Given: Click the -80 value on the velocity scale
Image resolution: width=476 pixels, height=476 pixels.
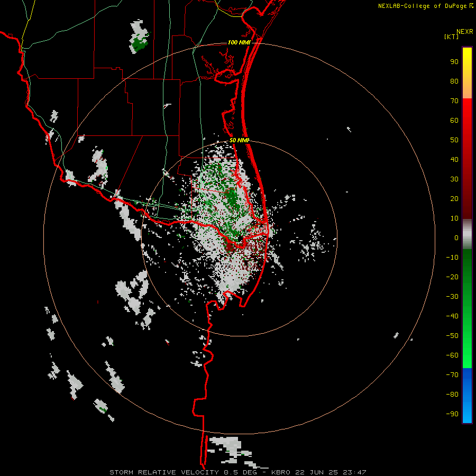Looking at the screenshot, I should [452, 395].
